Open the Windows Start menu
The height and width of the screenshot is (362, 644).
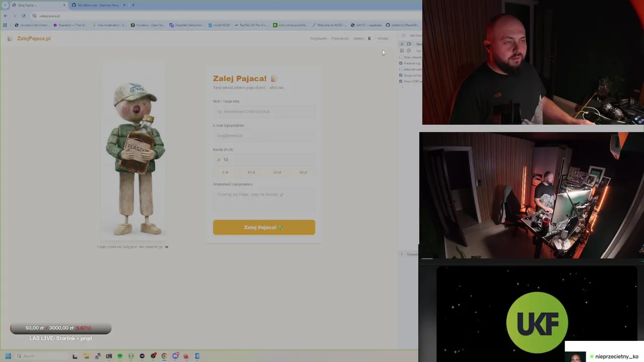tap(8, 356)
